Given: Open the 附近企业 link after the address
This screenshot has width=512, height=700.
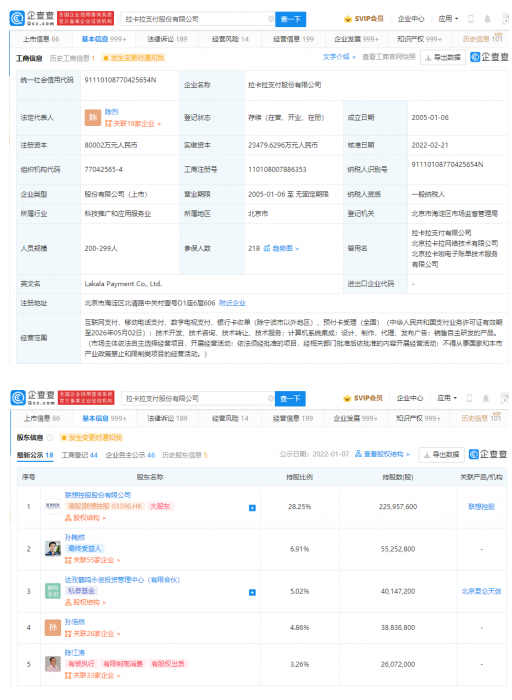Looking at the screenshot, I should tap(232, 303).
